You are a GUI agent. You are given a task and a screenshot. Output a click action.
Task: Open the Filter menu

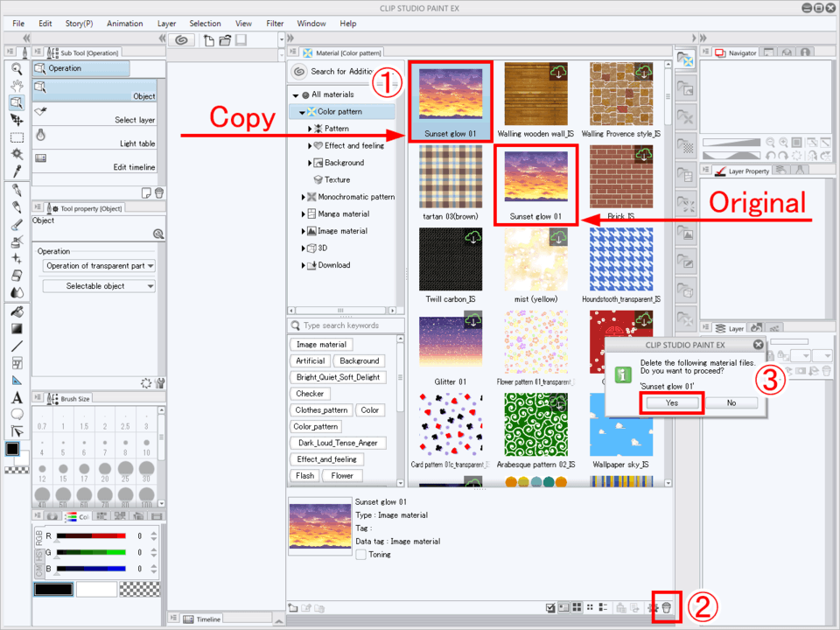[x=275, y=24]
